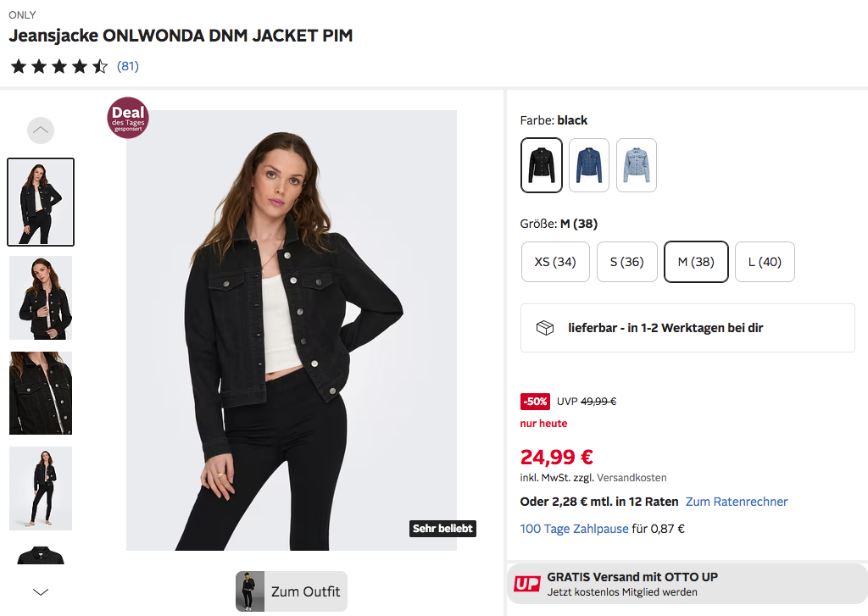Select size XS (34)

(555, 262)
